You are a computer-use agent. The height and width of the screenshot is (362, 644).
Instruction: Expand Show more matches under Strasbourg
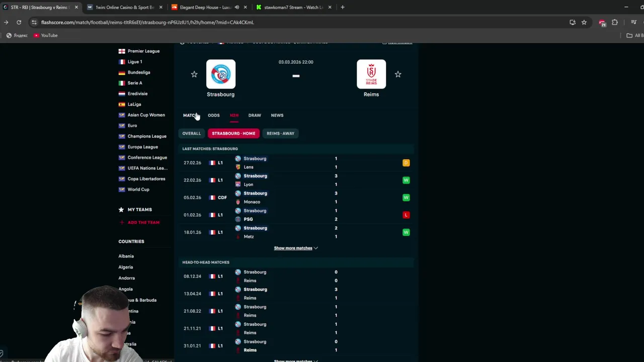click(x=296, y=248)
